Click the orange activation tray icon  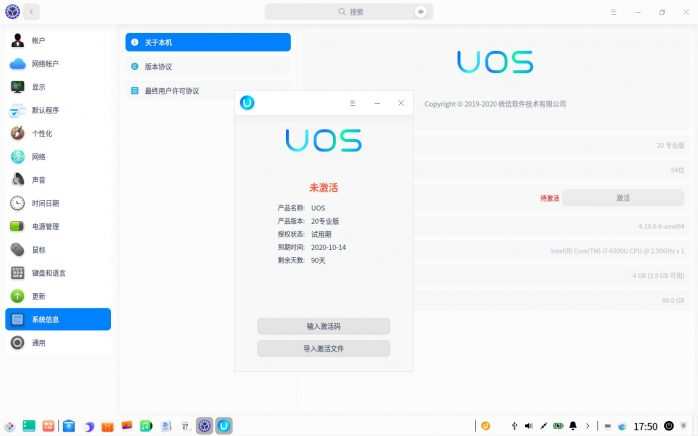point(486,426)
